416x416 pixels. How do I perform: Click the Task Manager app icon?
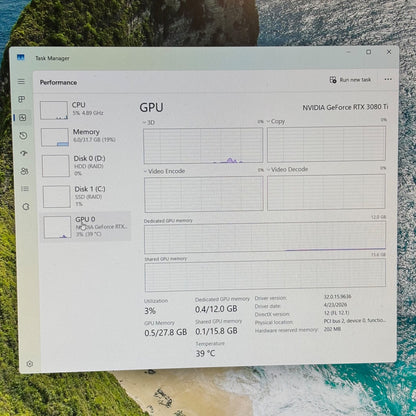point(21,57)
